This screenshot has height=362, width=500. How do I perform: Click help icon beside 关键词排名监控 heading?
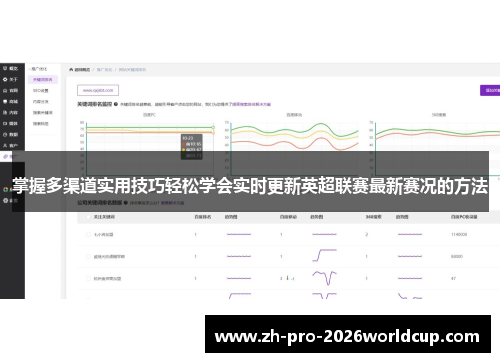click(116, 104)
